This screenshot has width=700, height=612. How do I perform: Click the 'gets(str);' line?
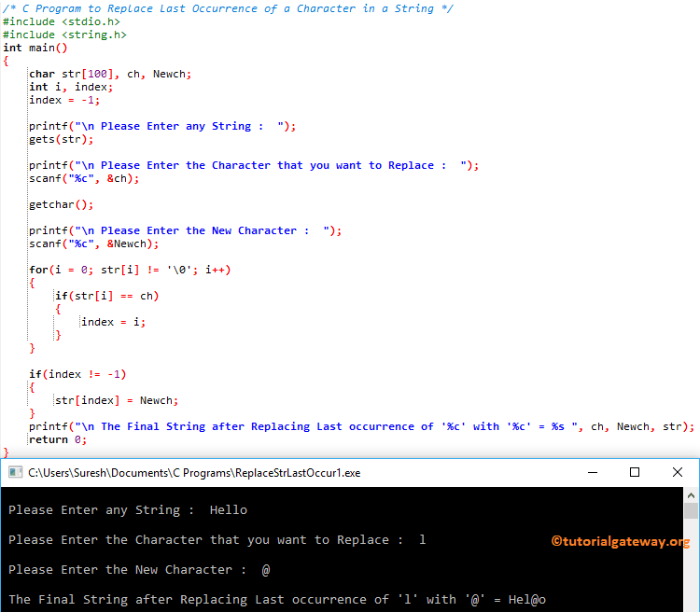pyautogui.click(x=62, y=139)
